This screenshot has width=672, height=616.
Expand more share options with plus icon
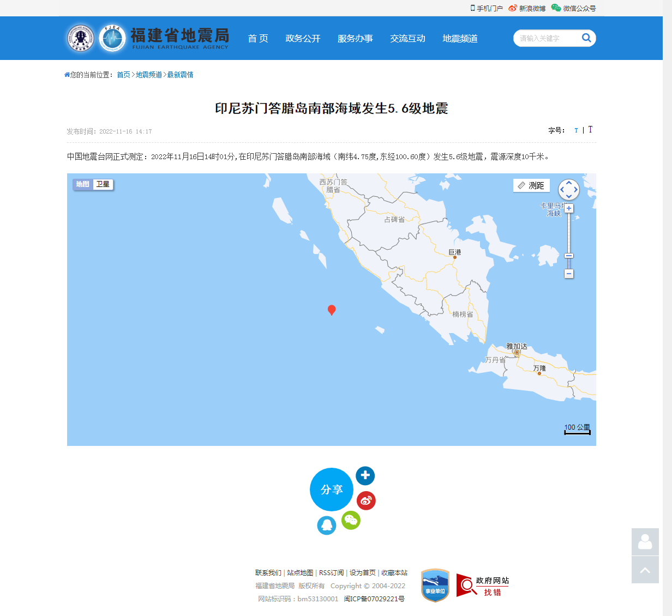(x=365, y=475)
